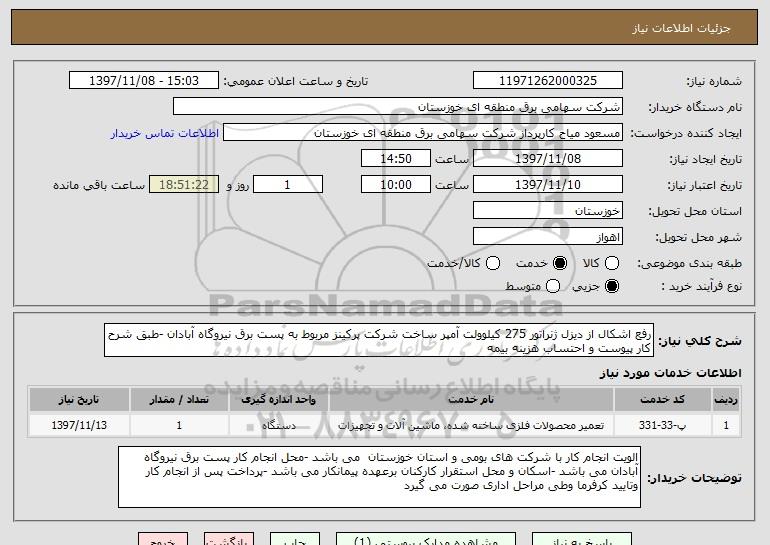Open مشاهده مدارک پیوستی (1) button
Image resolution: width=770 pixels, height=545 pixels.
(x=426, y=539)
